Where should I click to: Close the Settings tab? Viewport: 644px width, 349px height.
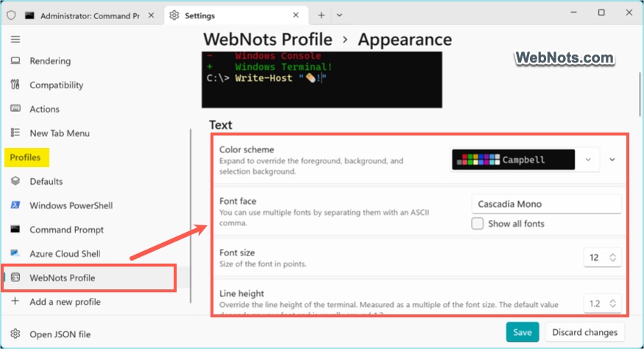(296, 15)
